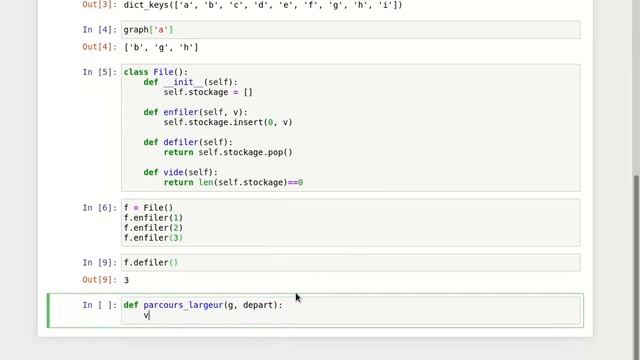This screenshot has height=360, width=640.
Task: Click the line 'f.enfiler(2)'
Action: [x=153, y=228]
